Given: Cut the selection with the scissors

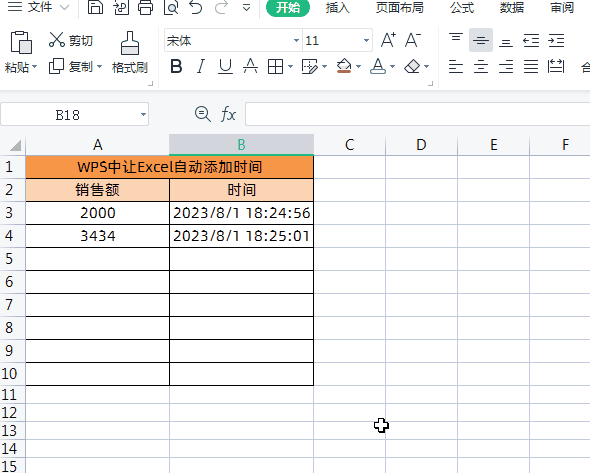Looking at the screenshot, I should [57, 40].
